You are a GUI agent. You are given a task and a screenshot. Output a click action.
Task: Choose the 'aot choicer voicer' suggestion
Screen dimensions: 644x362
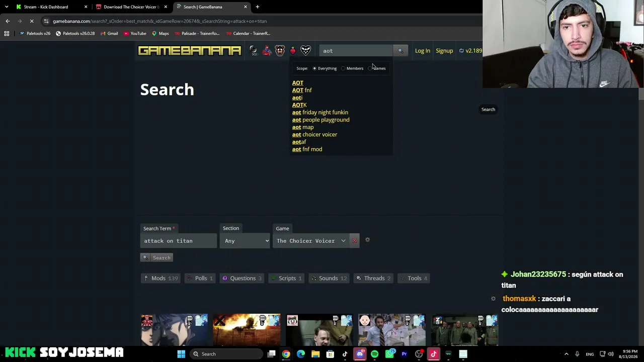tap(314, 134)
